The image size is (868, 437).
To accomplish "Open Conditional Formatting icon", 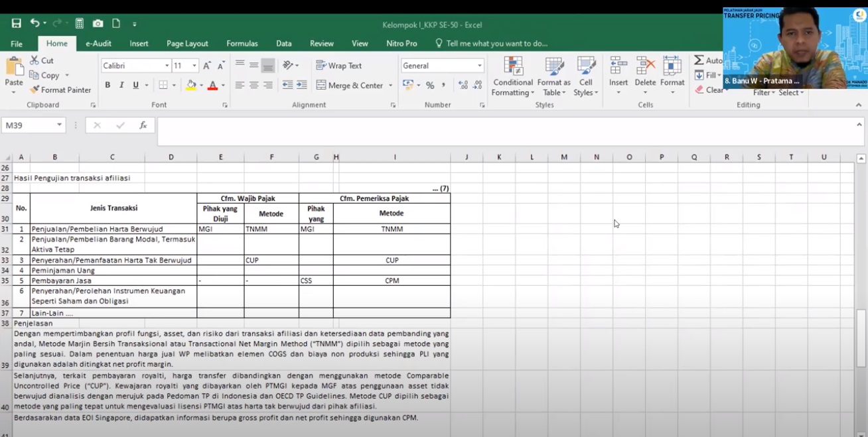I will point(512,67).
